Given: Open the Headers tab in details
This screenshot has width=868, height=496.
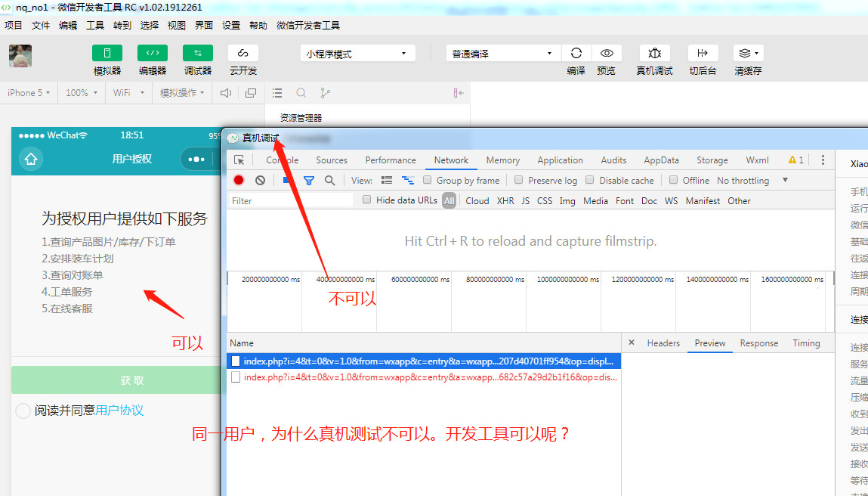Looking at the screenshot, I should pos(663,343).
